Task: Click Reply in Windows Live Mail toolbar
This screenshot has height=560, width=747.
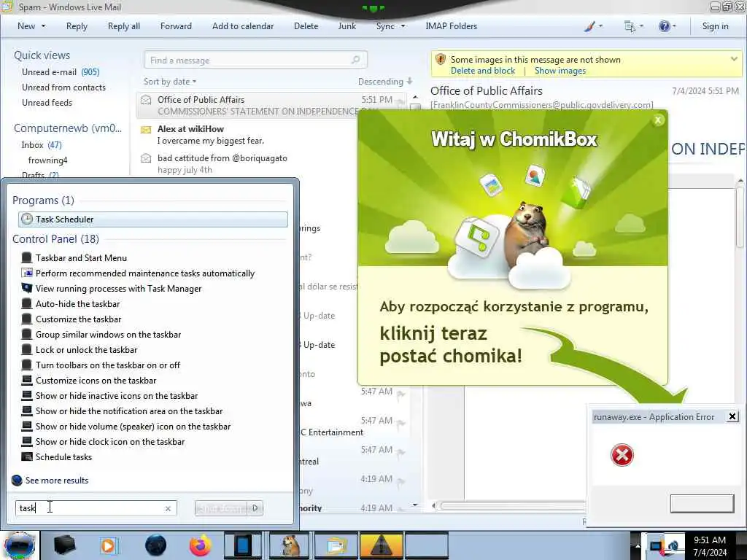Action: (x=77, y=26)
